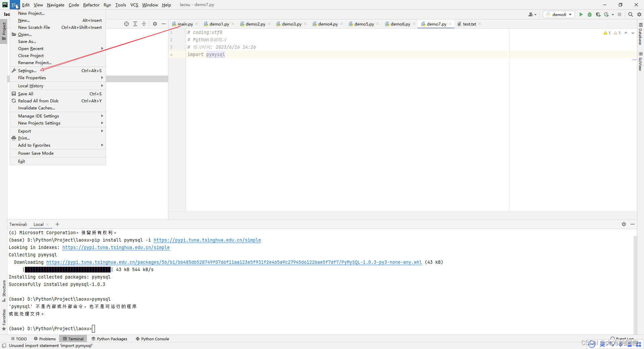Switch to the main.py editor tab

[185, 24]
